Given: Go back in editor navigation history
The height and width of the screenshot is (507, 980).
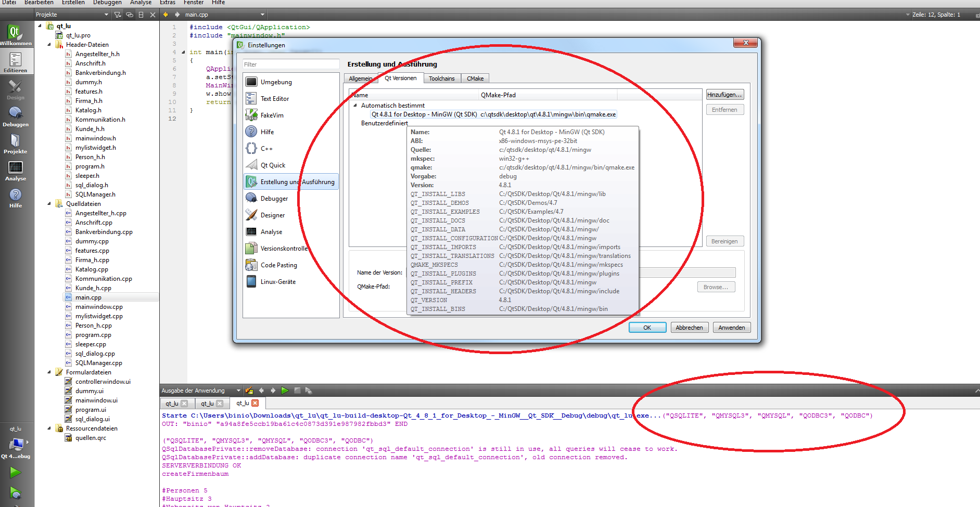Looking at the screenshot, I should tap(166, 15).
